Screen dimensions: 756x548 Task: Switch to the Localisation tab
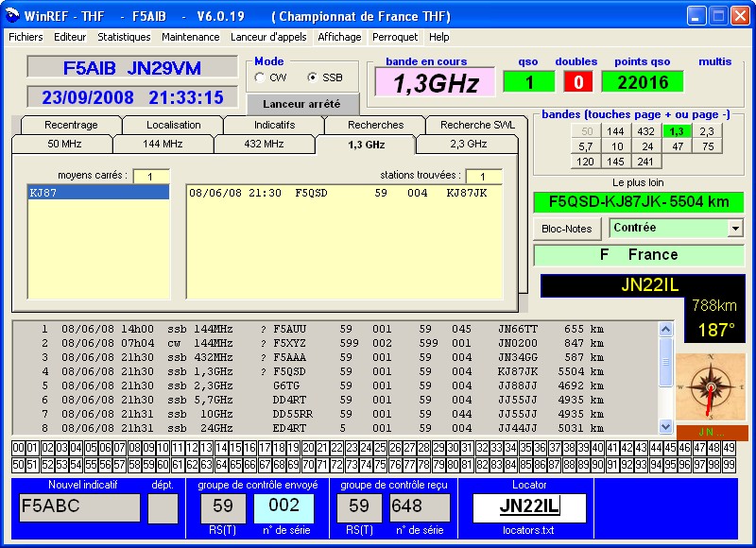coord(173,125)
